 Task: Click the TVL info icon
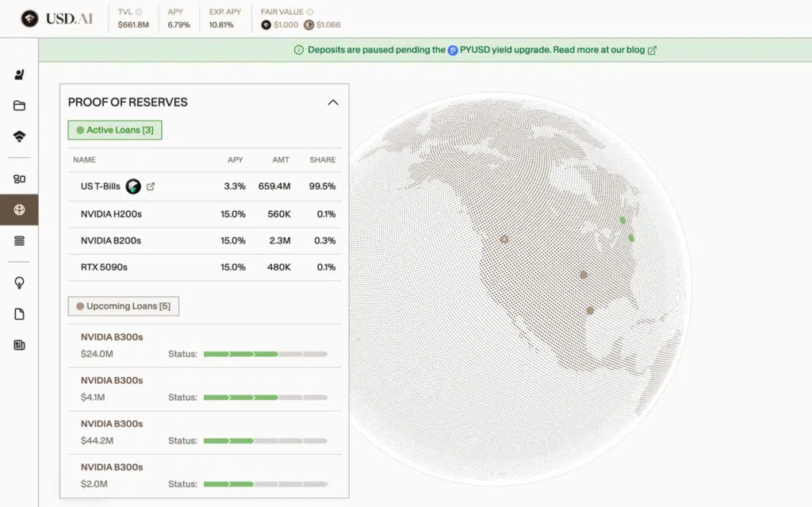[139, 12]
